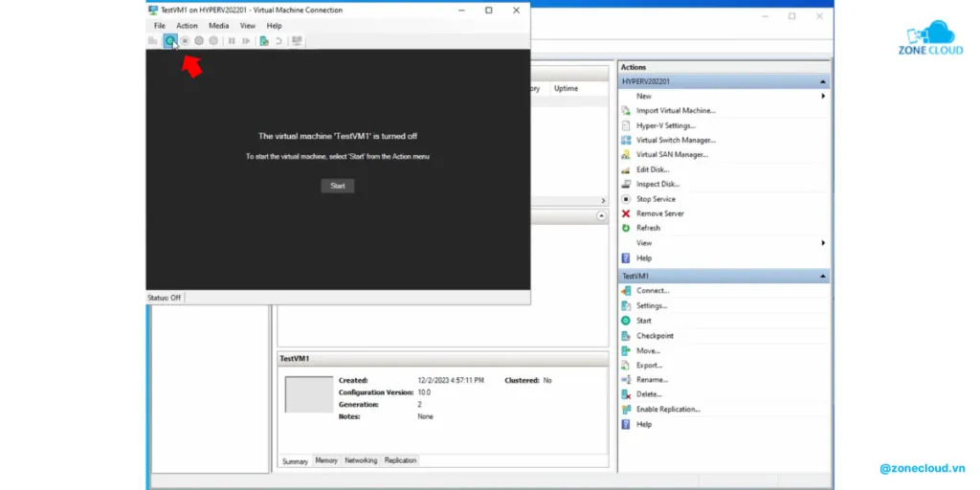Click the green Start icon under TestVM1

(x=626, y=320)
